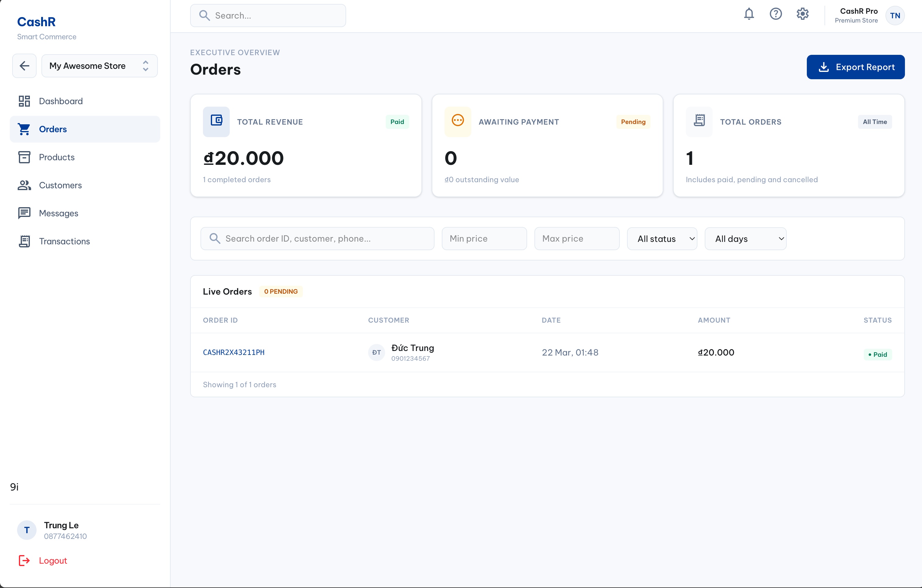The image size is (922, 588).
Task: Click the Awaiting Payment pending icon
Action: (x=458, y=121)
